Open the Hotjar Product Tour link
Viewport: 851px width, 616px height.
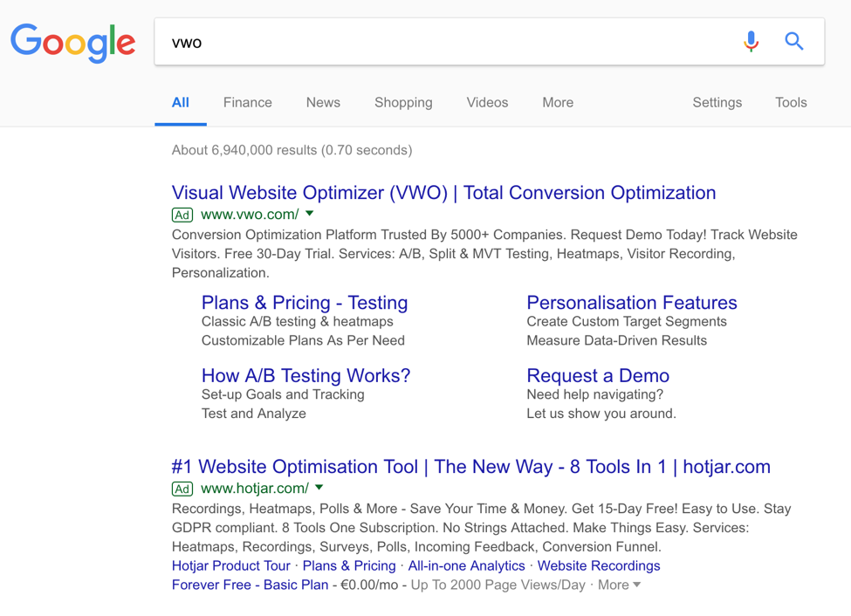[x=231, y=565]
